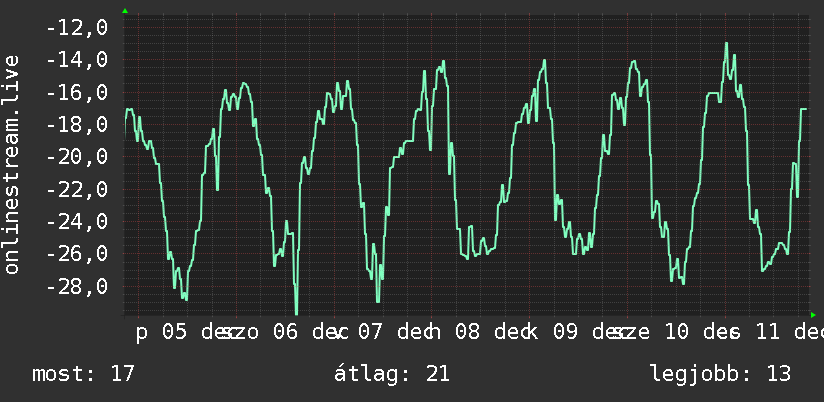Viewport: 824px width, 402px height.
Task: Click the -20,0 y-axis label
Action: point(77,157)
